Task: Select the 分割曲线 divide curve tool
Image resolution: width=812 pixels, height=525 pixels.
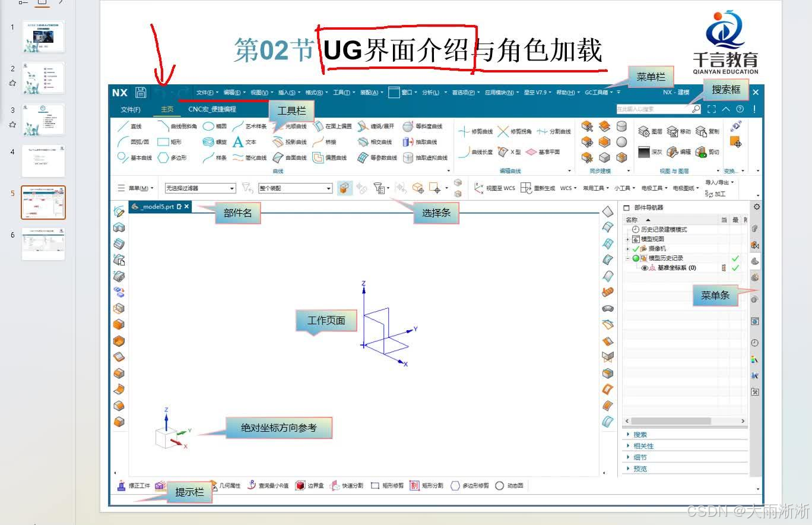Action: point(553,131)
